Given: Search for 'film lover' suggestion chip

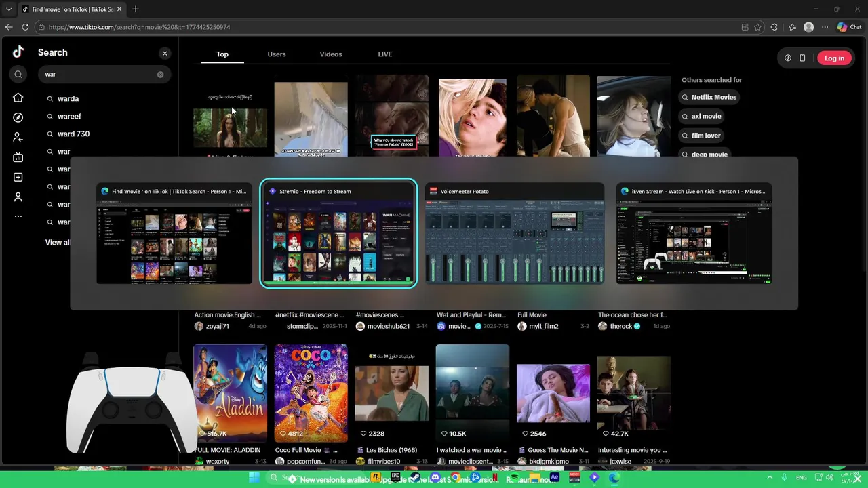Looking at the screenshot, I should pyautogui.click(x=701, y=136).
